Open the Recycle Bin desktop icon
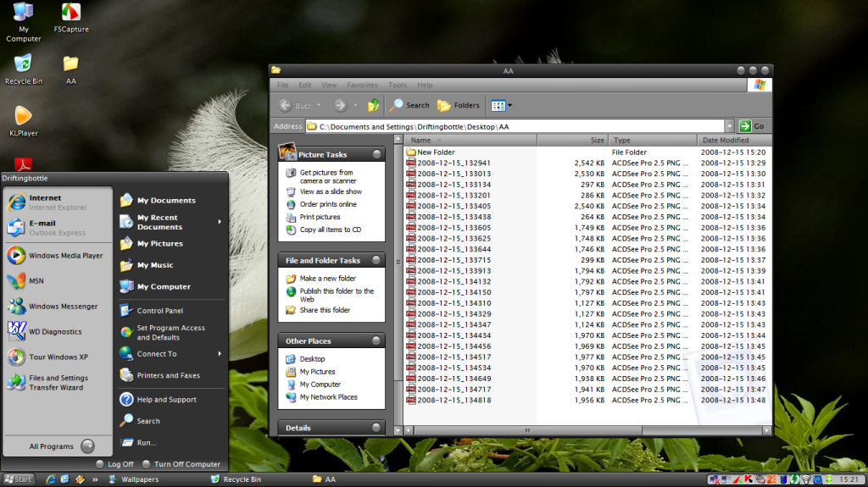The image size is (868, 487). (x=23, y=69)
